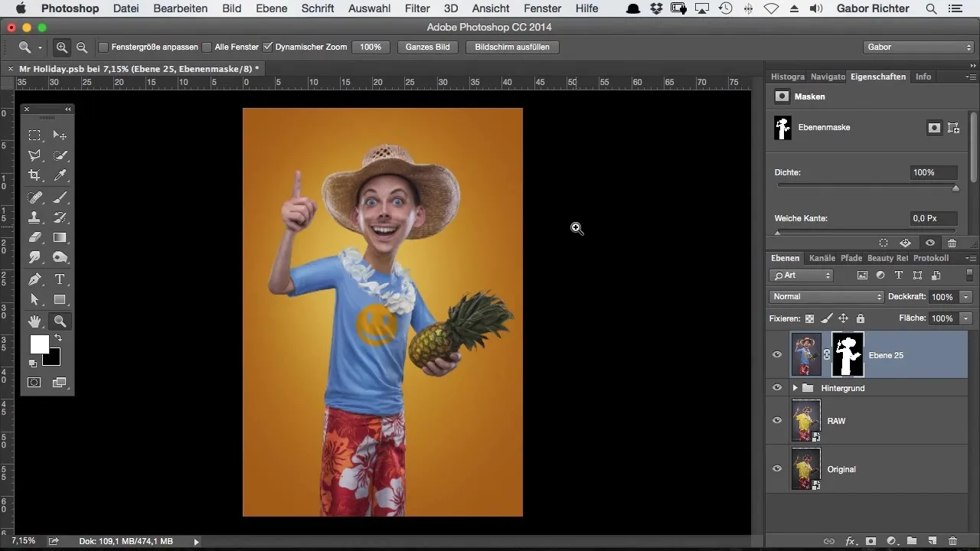Select the Gradient tool
Screen dimensions: 980x551
click(x=60, y=237)
